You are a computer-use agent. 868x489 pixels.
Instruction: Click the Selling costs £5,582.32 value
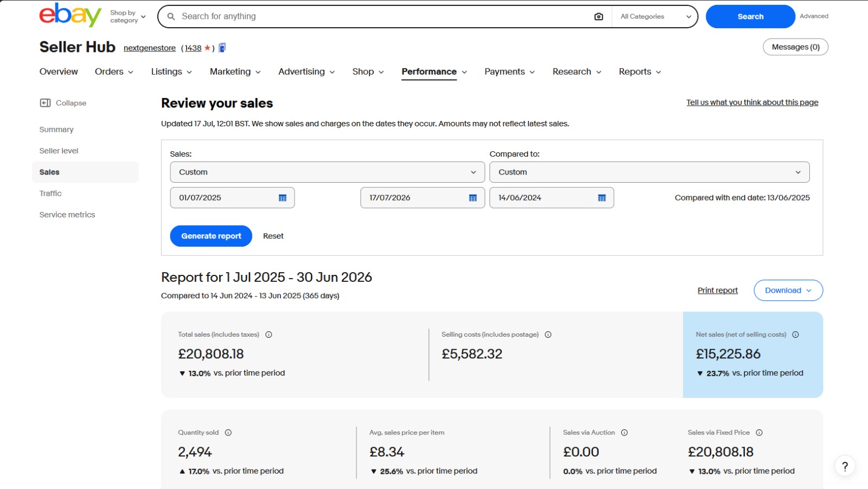point(472,354)
